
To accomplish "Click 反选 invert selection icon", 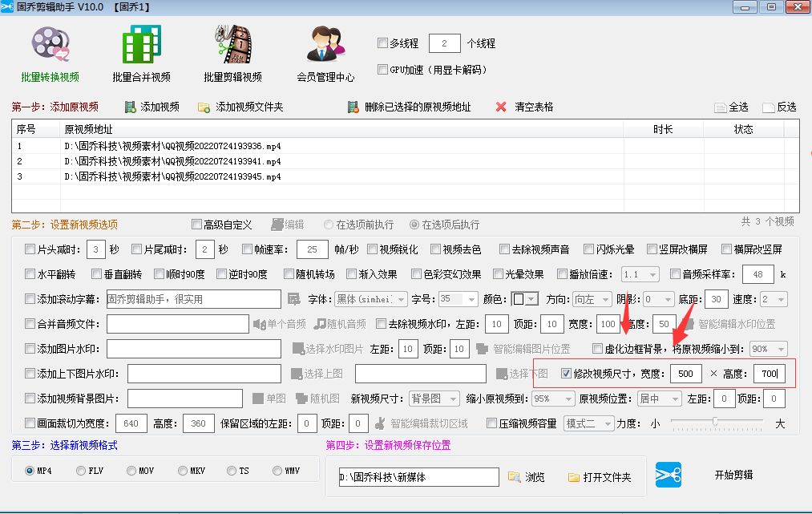I will click(769, 107).
